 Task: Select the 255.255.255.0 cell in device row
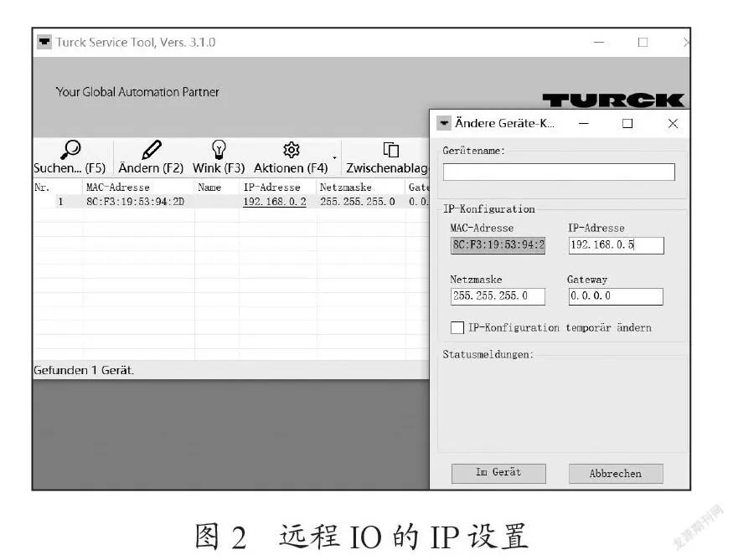point(357,202)
